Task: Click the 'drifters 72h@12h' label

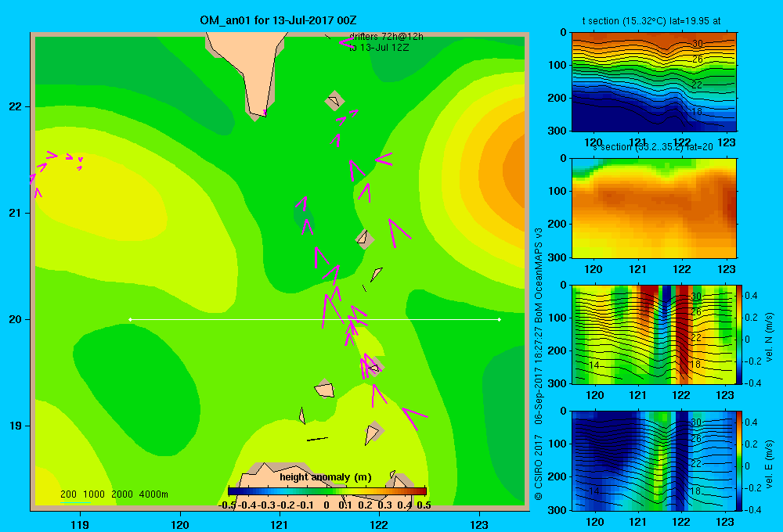Action: (386, 37)
